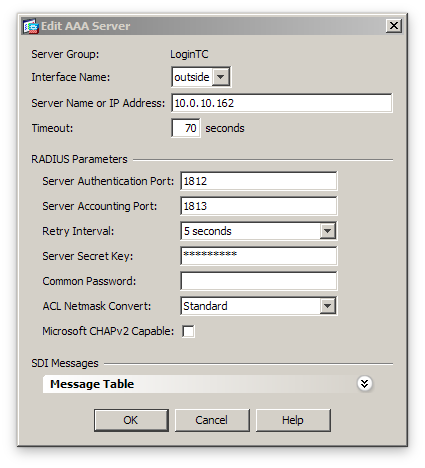Click the Common Password field
The height and width of the screenshot is (468, 425).
[x=259, y=281]
